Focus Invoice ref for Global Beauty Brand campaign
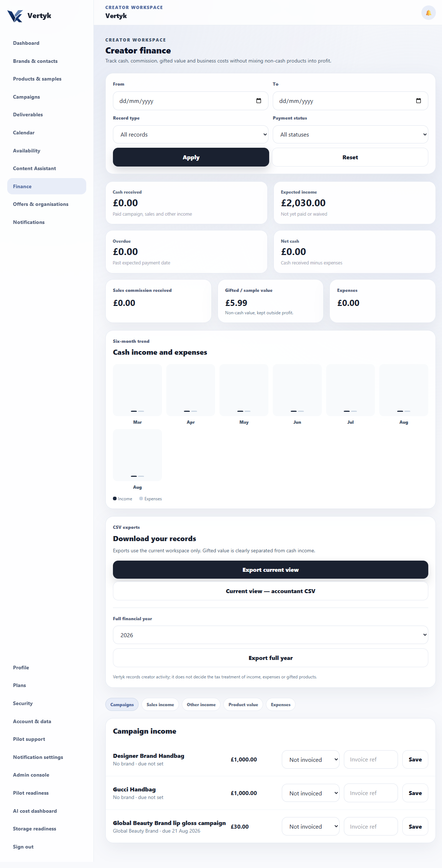The image size is (442, 868). coord(371,826)
